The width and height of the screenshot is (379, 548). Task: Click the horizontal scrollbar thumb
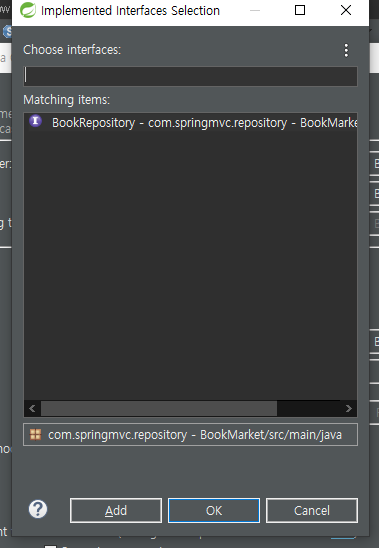pos(159,408)
